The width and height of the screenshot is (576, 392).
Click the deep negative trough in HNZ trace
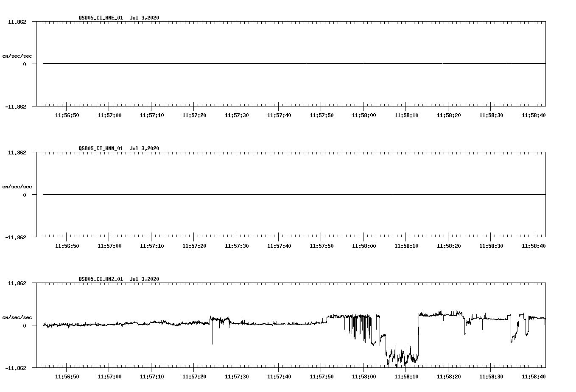[402, 356]
